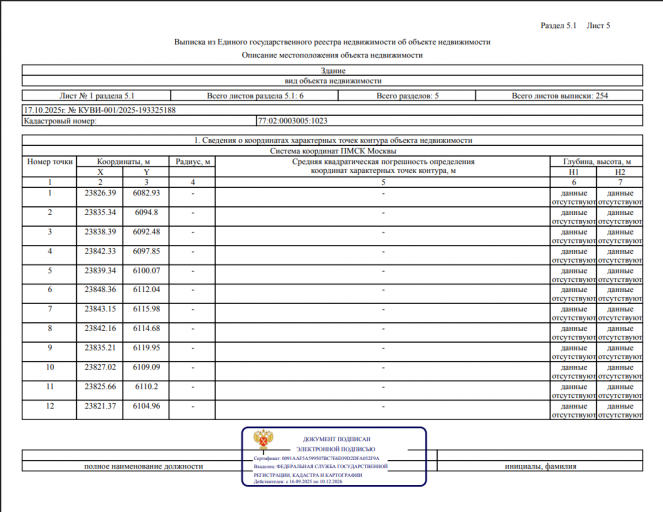The width and height of the screenshot is (663, 512).
Task: Click 'Лист № 1 раздела 5.1' cell
Action: point(96,96)
